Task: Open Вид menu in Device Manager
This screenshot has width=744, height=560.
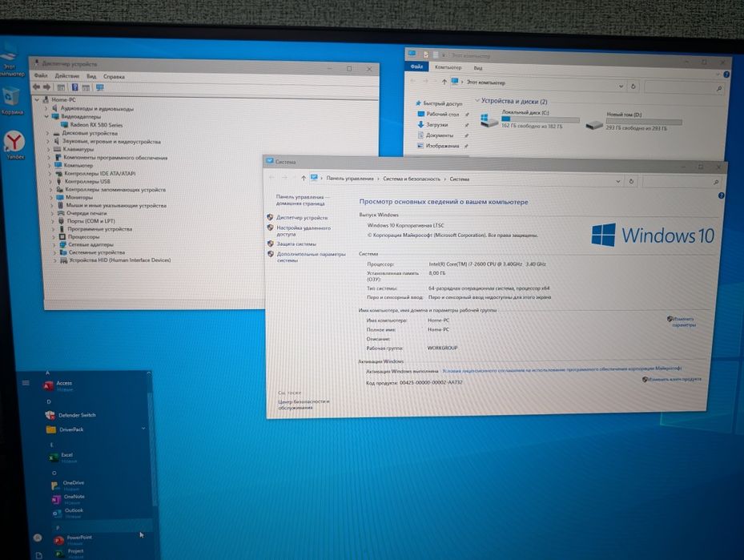Action: 91,76
